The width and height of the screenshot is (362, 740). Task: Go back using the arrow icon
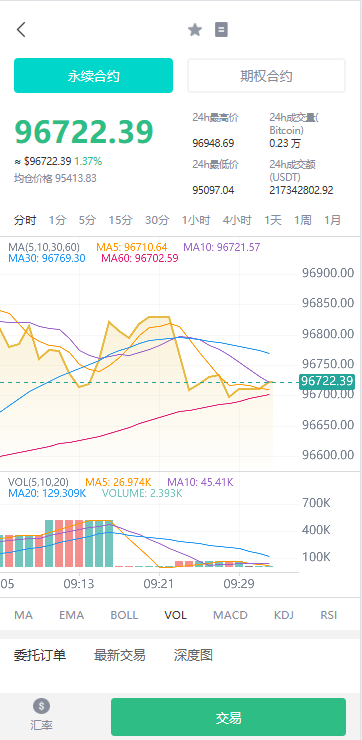click(21, 30)
